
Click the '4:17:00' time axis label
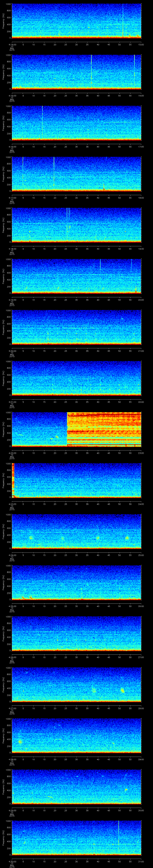tap(12, 198)
